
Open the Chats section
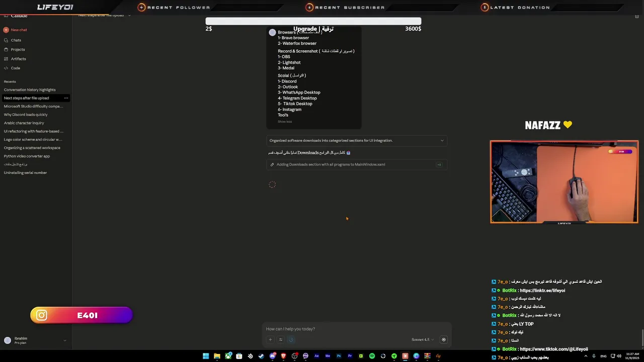pyautogui.click(x=13, y=40)
